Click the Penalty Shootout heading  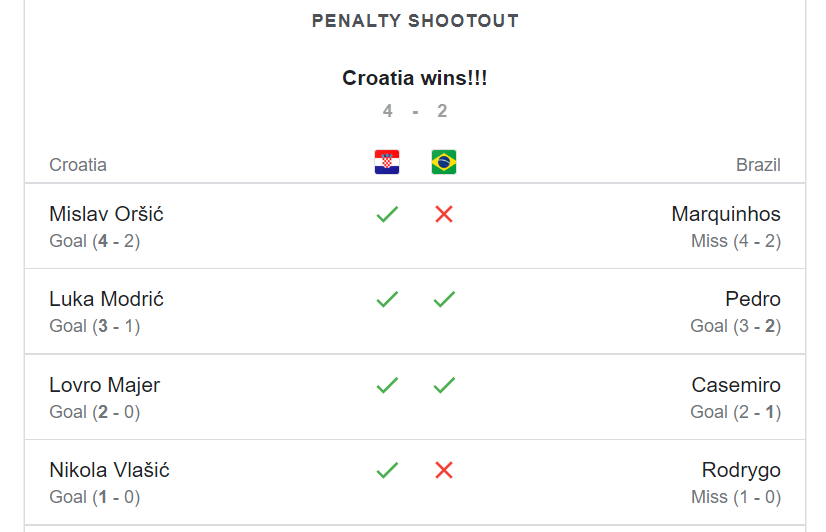coord(415,21)
